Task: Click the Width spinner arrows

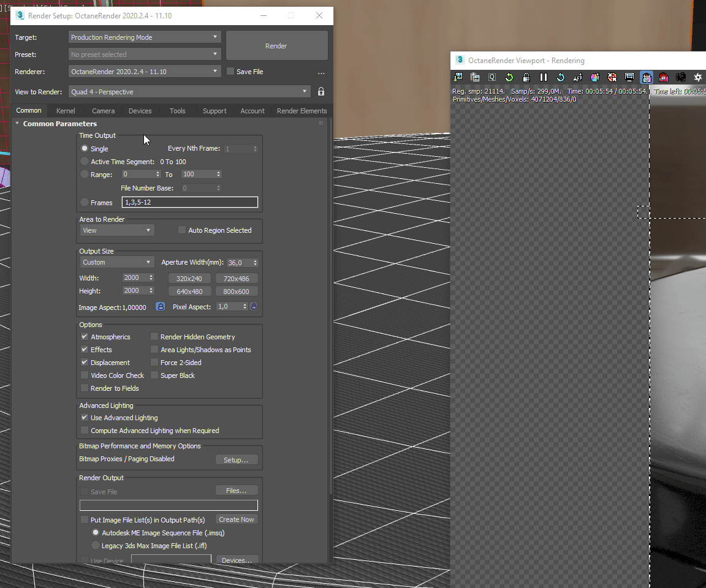Action: point(151,278)
